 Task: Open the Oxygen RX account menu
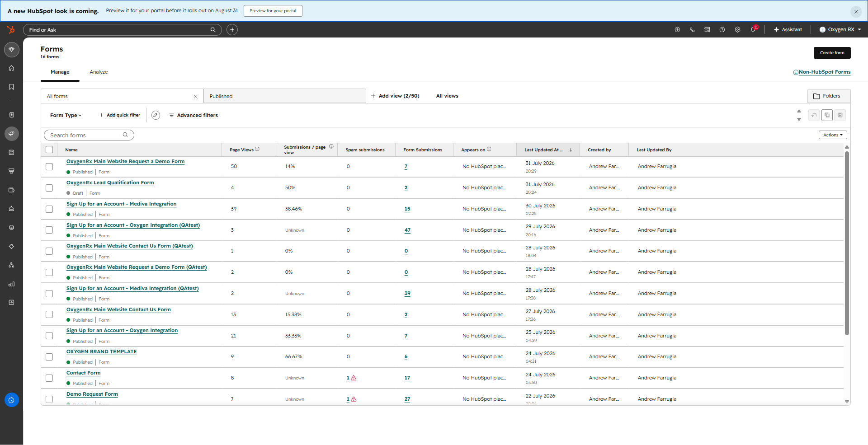click(x=840, y=30)
